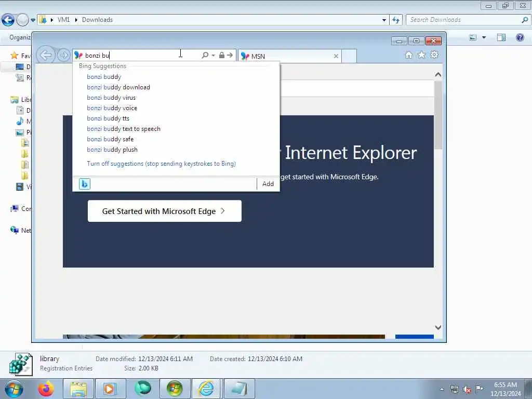Click the Go arrow in the address bar
The height and width of the screenshot is (399, 532).
[x=230, y=55]
